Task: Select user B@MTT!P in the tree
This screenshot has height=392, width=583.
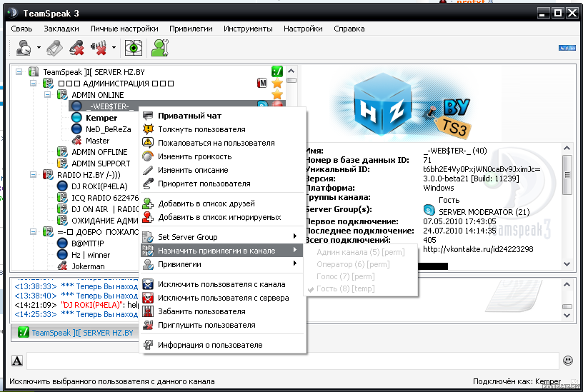Action: [88, 243]
